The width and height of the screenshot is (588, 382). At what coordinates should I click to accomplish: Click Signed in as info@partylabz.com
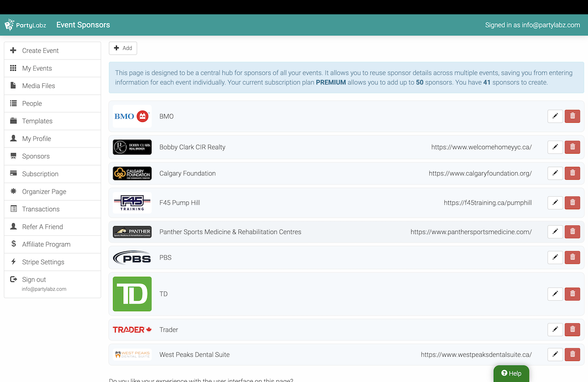coord(532,25)
